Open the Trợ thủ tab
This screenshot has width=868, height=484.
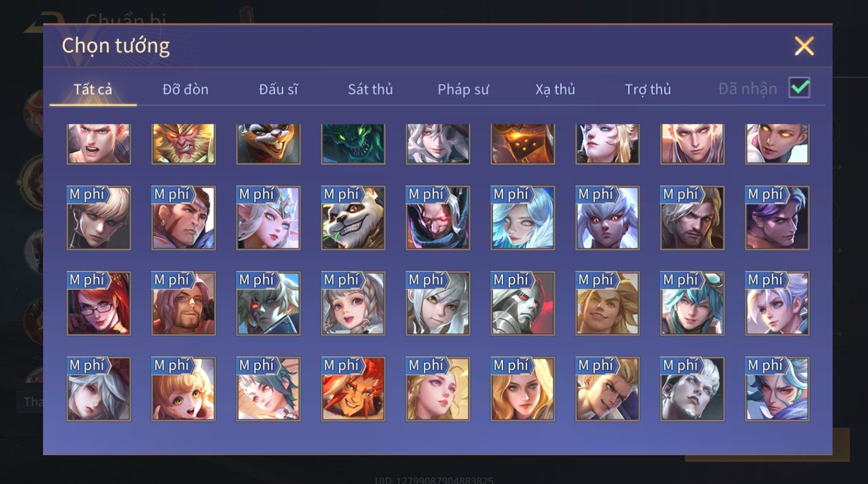(648, 89)
